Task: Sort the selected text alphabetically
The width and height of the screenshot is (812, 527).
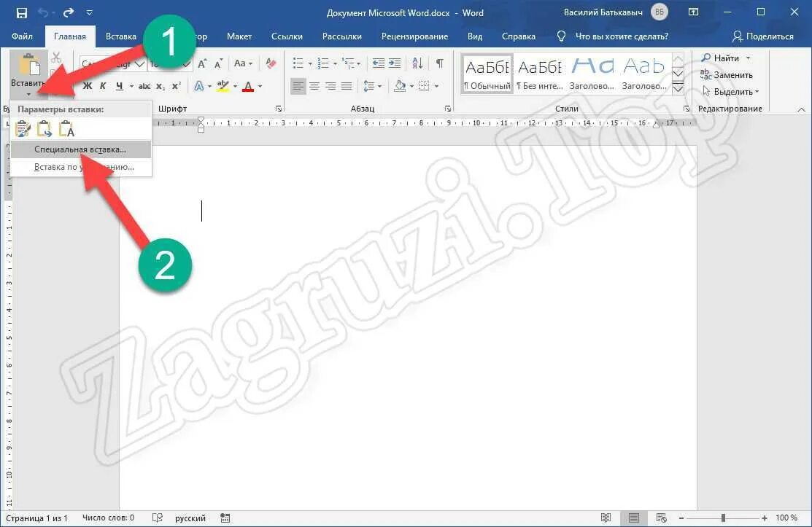Action: pyautogui.click(x=417, y=63)
